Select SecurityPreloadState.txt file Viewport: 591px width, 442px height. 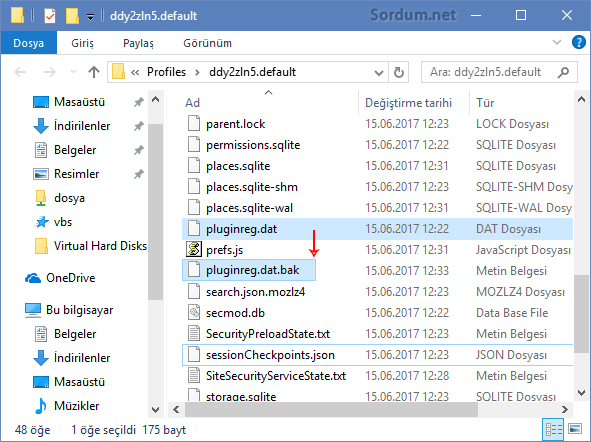268,334
